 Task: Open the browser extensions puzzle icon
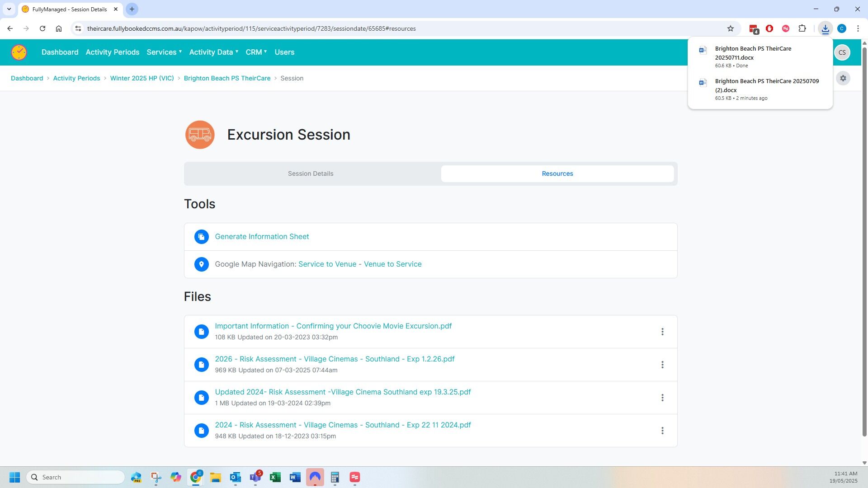point(802,28)
